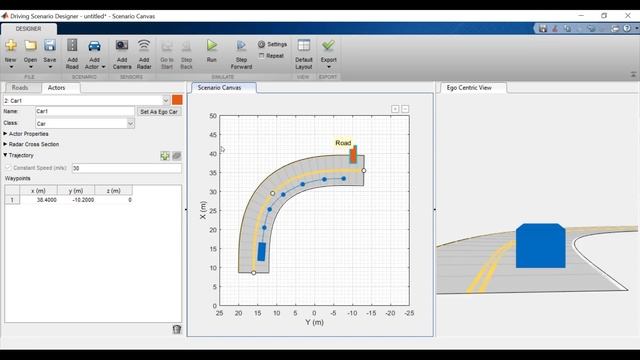Open the help question mark icon
640x360 pixels.
(x=627, y=29)
